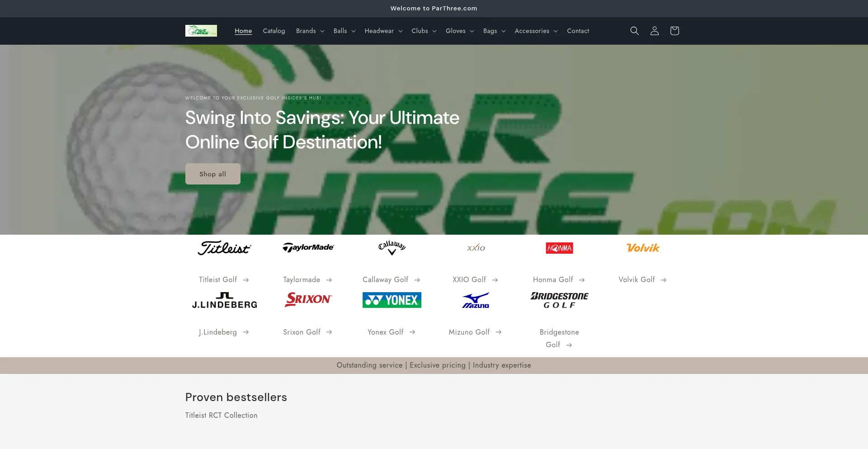
Task: Open the search icon in header
Action: coord(634,31)
